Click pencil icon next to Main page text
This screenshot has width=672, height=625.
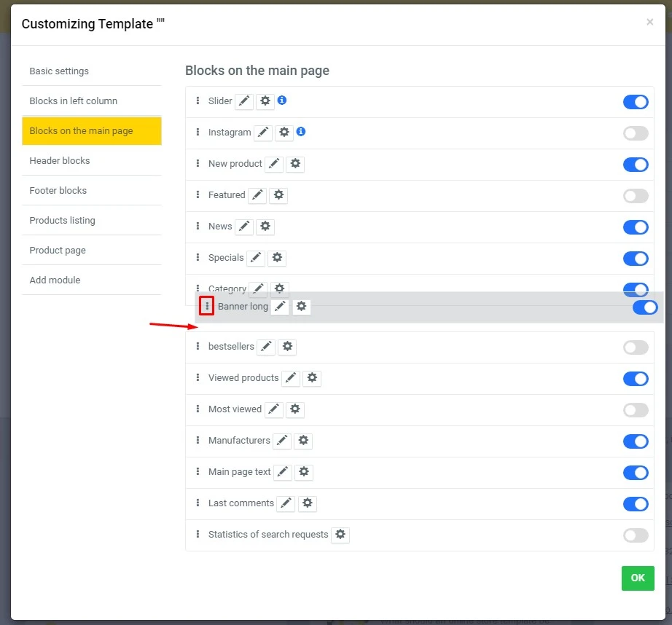pyautogui.click(x=283, y=472)
